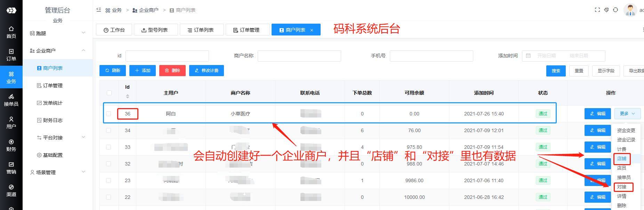Screen dimensions: 644x210
Task: Click the refresh icon in header
Action: click(x=615, y=10)
